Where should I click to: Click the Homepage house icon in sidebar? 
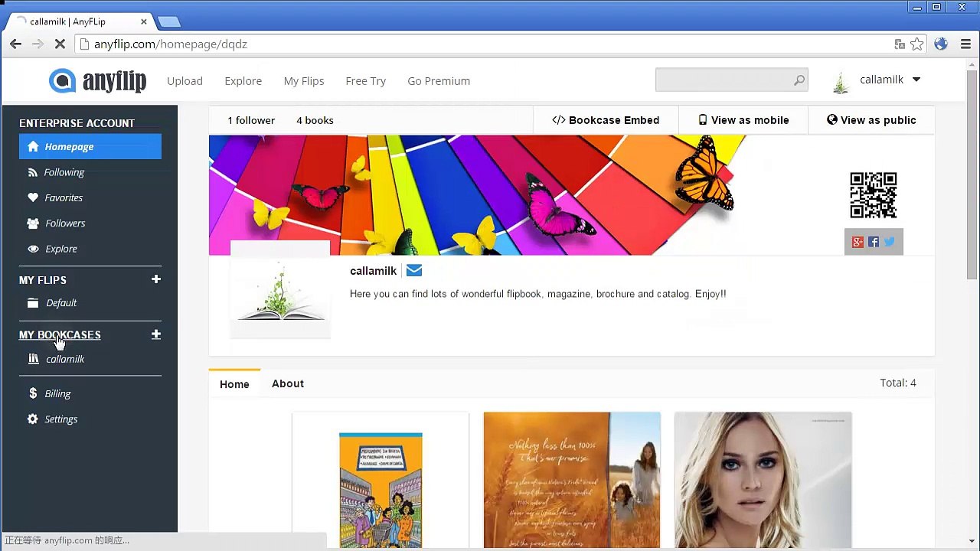point(33,146)
